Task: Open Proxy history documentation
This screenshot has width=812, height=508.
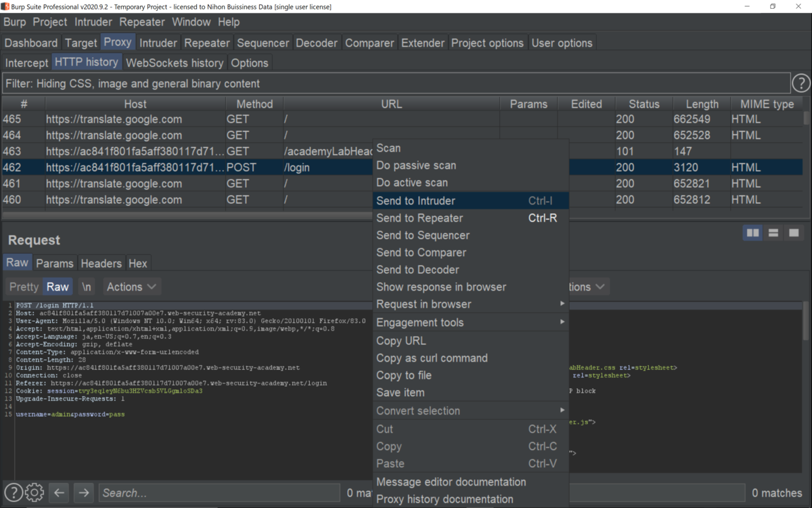Action: [x=471, y=499]
